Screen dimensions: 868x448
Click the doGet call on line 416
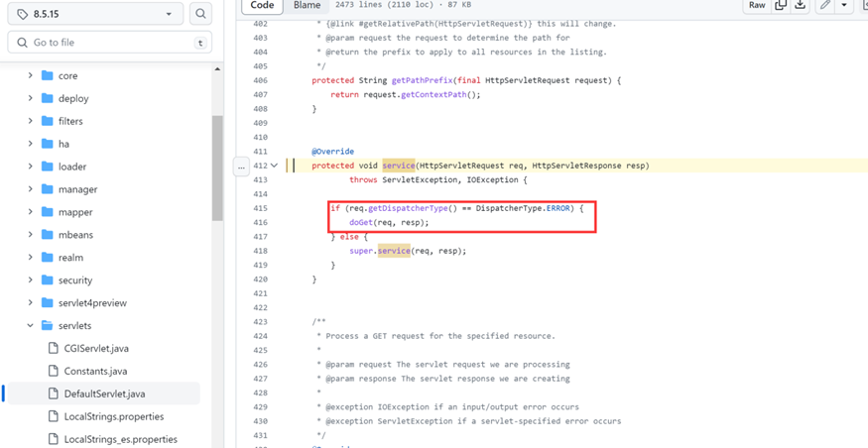coord(361,222)
